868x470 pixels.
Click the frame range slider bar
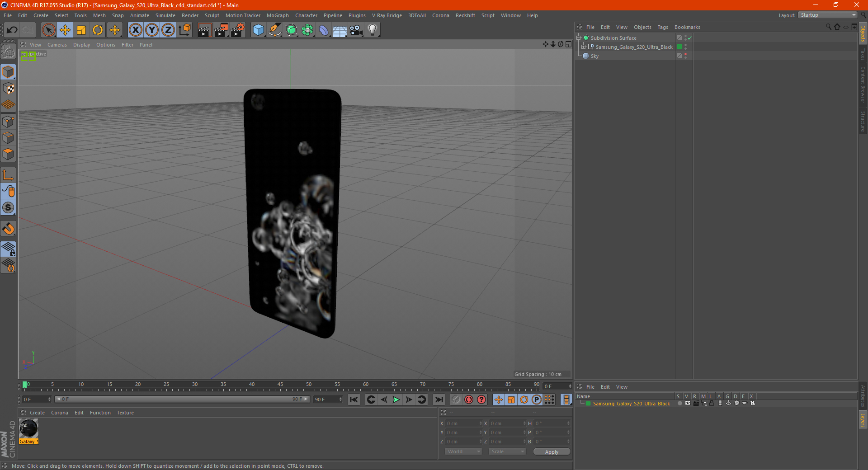(x=182, y=399)
